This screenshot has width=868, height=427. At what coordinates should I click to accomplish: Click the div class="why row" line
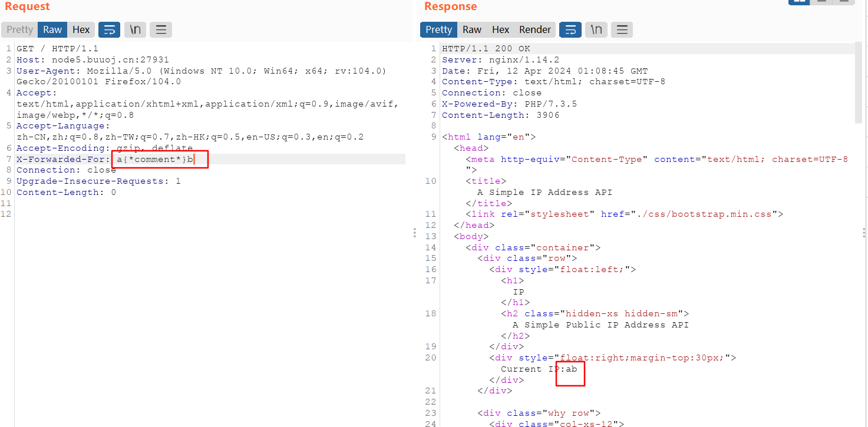539,413
